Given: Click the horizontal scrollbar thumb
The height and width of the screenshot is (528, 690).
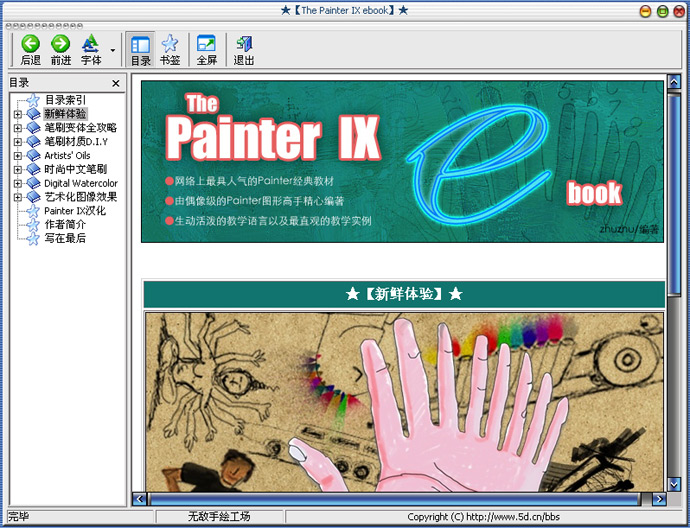Looking at the screenshot, I should point(395,499).
